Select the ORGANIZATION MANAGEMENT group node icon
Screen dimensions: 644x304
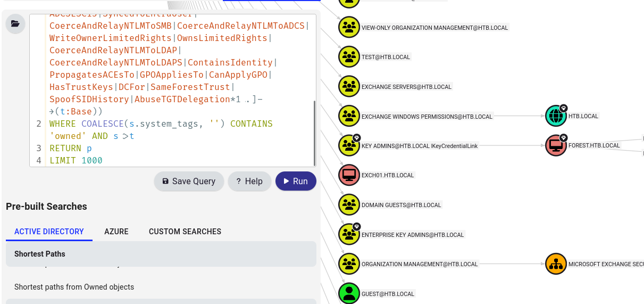349,264
